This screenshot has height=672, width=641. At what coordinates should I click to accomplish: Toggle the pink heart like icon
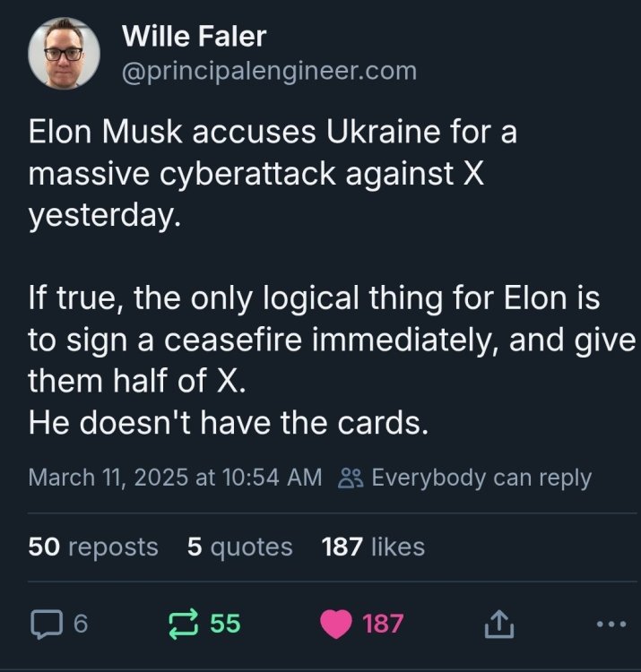[x=337, y=624]
